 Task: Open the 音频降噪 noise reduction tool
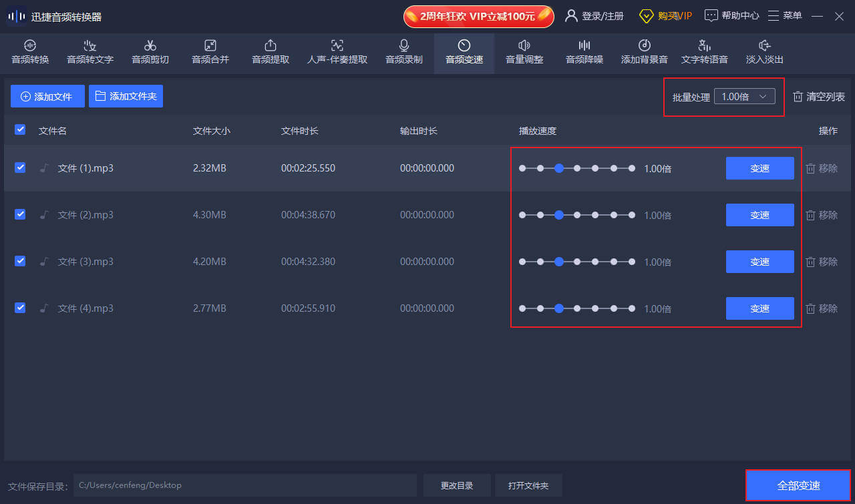(x=584, y=52)
